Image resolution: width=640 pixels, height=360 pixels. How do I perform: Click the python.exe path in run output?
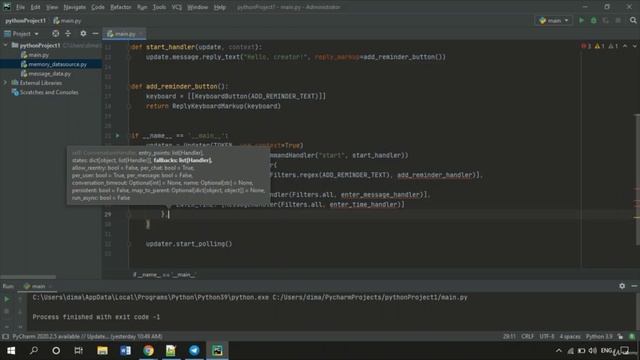point(151,298)
